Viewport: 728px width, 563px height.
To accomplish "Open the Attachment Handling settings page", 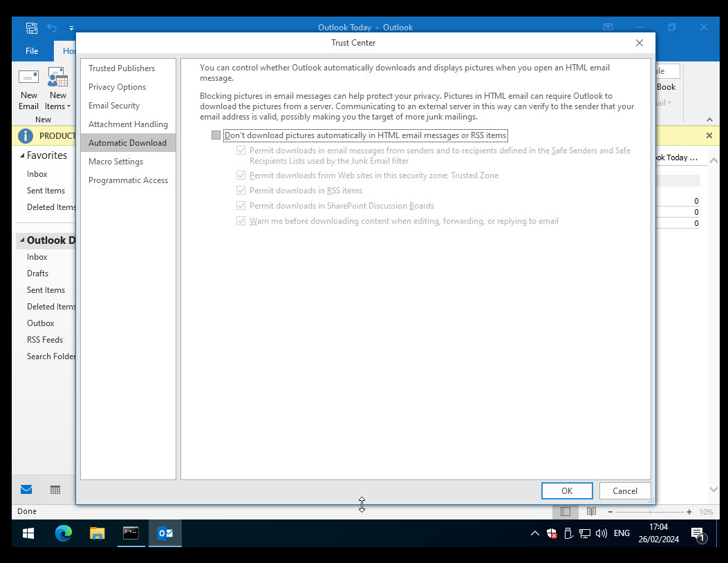I will (x=128, y=124).
